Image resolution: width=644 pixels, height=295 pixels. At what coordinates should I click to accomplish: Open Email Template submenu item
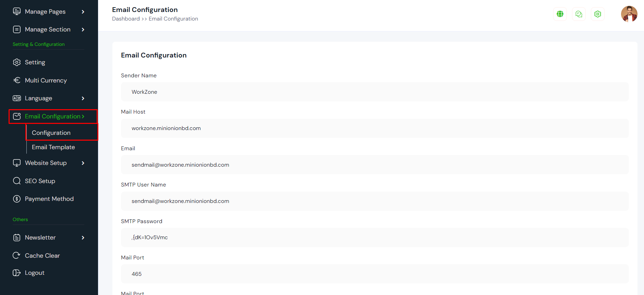[53, 147]
